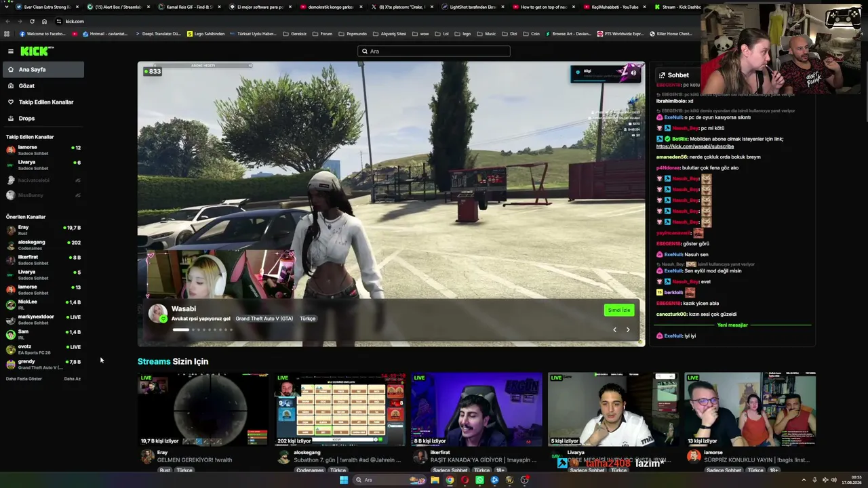Open Gözat in the sidebar
This screenshot has width=868, height=488.
tap(43, 85)
